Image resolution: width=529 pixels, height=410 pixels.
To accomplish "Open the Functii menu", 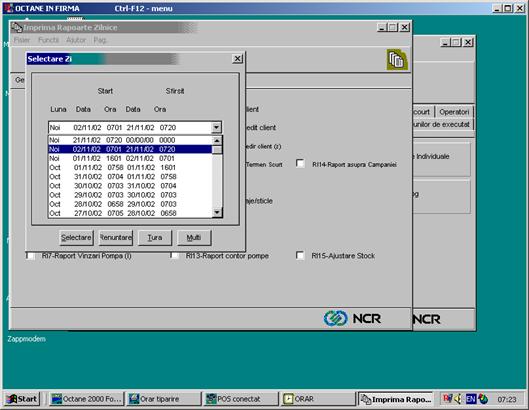I will tap(49, 40).
